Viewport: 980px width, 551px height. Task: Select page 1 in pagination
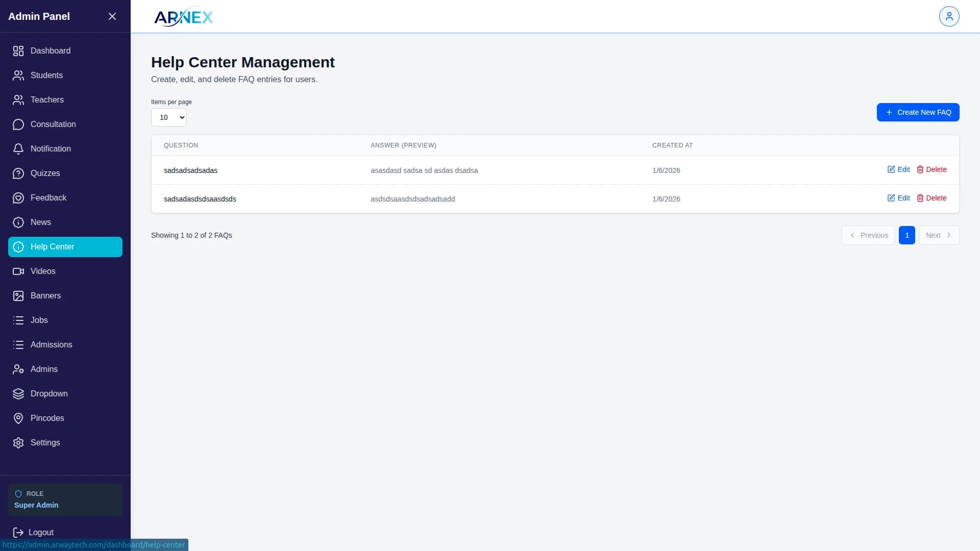[906, 235]
